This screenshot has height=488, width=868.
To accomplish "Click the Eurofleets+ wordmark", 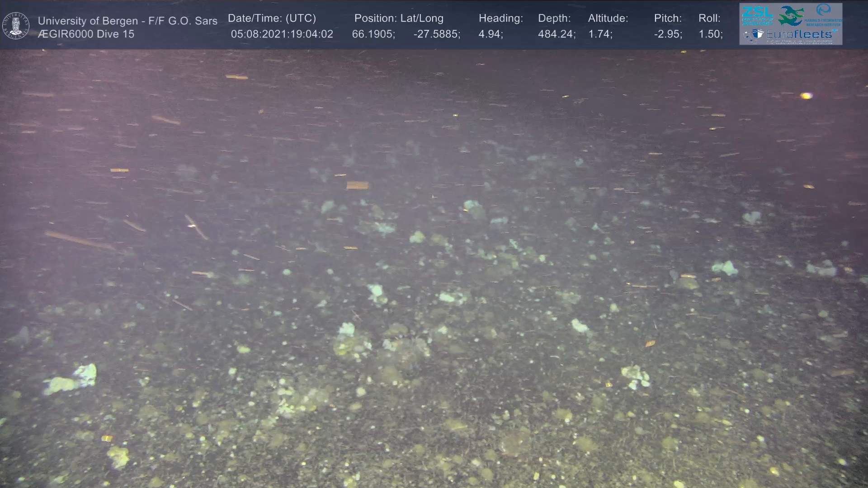I will coord(799,34).
